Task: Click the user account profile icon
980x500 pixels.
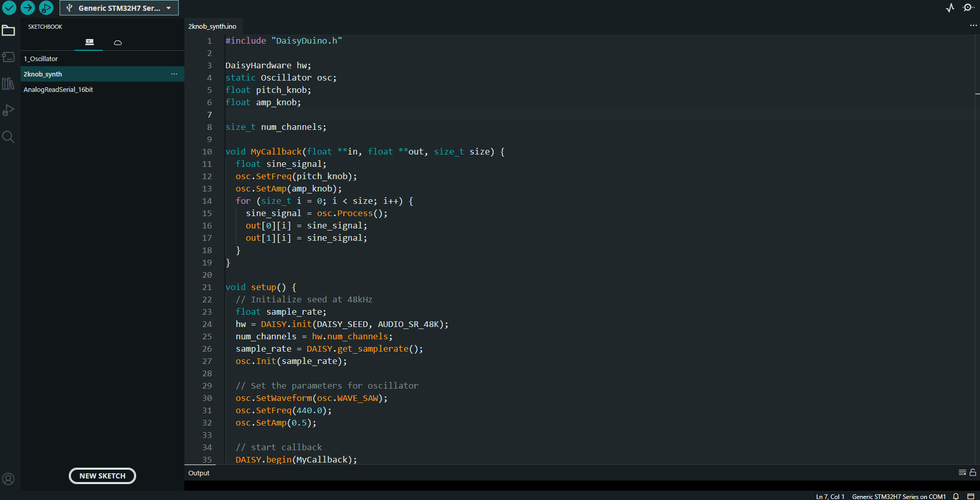Action: 9,479
